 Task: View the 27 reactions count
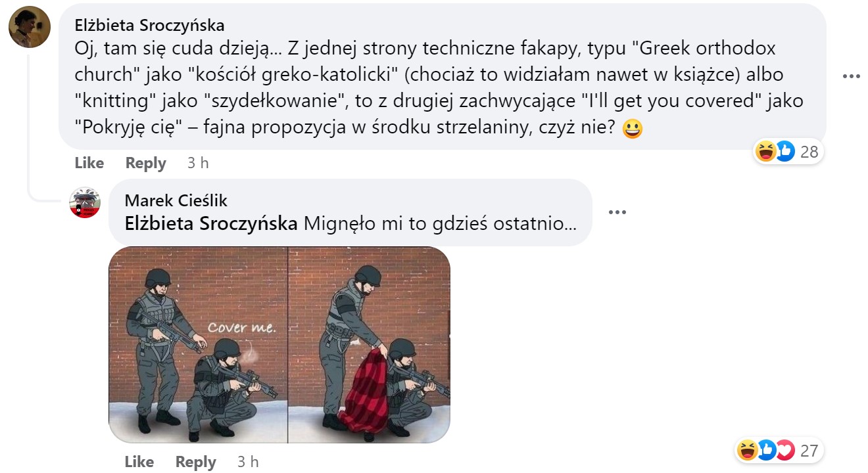pyautogui.click(x=809, y=451)
